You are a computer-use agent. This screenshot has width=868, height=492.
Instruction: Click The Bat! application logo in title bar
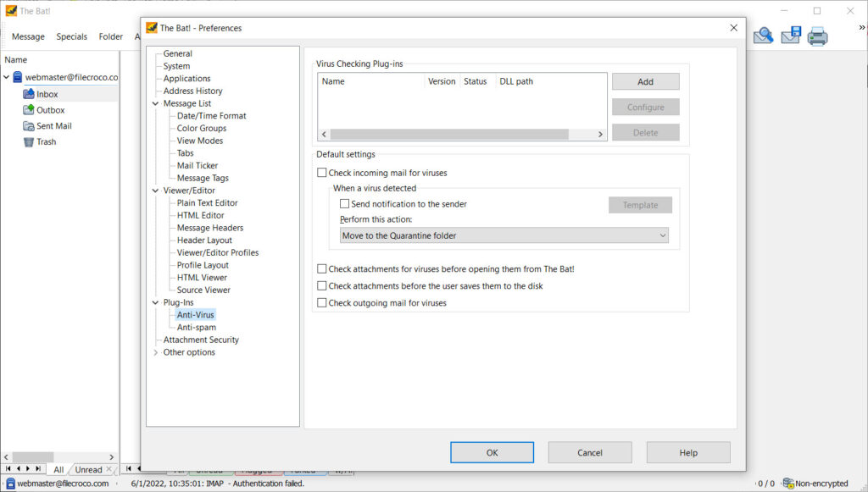point(11,10)
